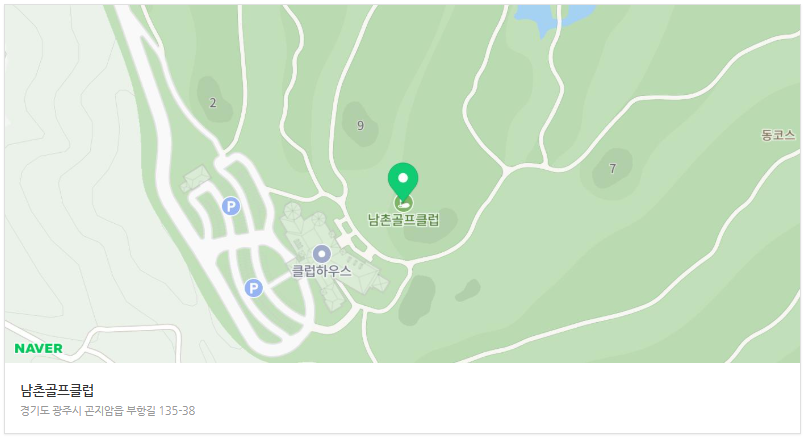Click the 남촌골프클럽 label on the map
Viewport: 804px width, 438px height.
404,220
